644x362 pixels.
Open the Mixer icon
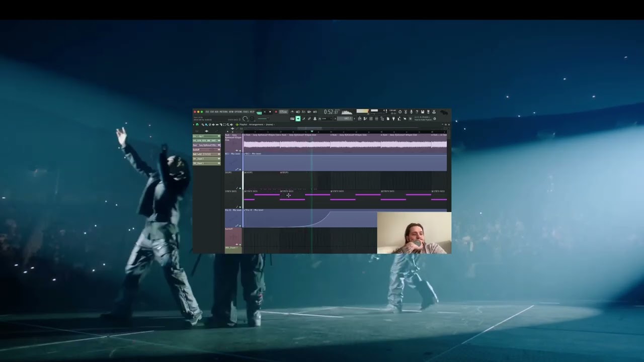(377, 119)
